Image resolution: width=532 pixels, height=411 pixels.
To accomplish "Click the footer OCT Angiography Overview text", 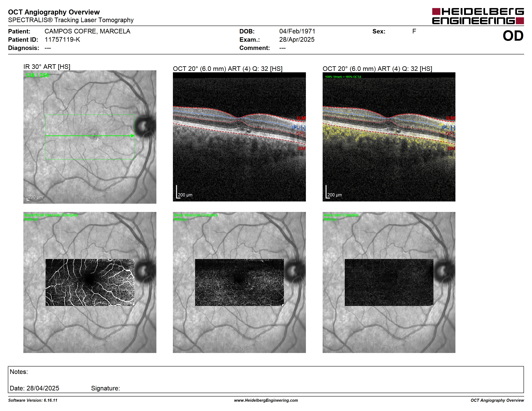I will tap(497, 400).
